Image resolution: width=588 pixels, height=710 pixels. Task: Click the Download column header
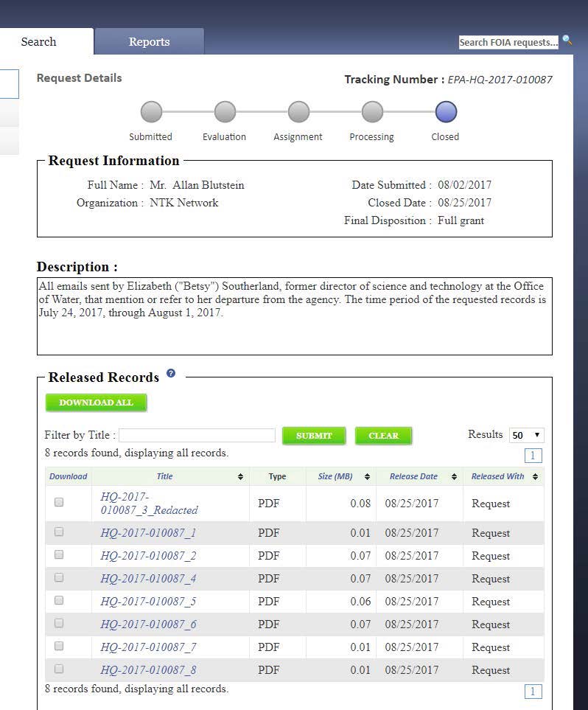click(68, 476)
